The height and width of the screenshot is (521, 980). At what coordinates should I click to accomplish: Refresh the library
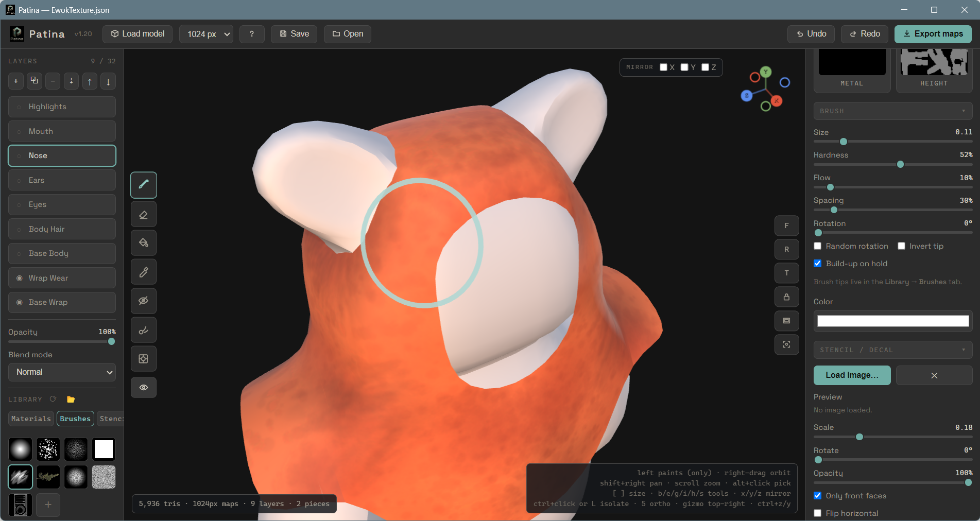(x=53, y=399)
